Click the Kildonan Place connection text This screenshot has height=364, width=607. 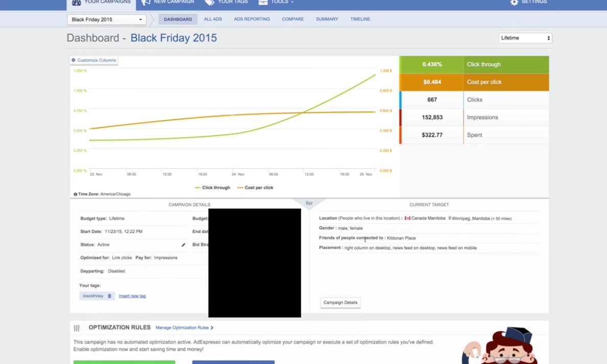click(401, 238)
